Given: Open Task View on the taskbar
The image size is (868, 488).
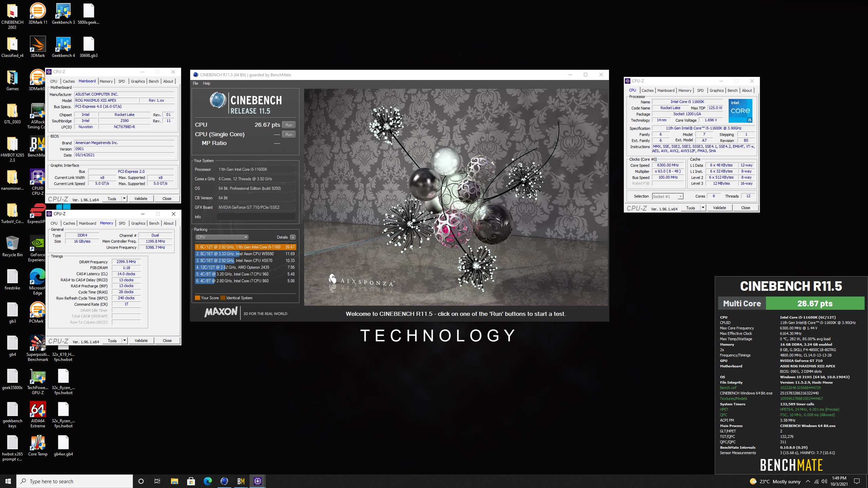Looking at the screenshot, I should pos(157,481).
